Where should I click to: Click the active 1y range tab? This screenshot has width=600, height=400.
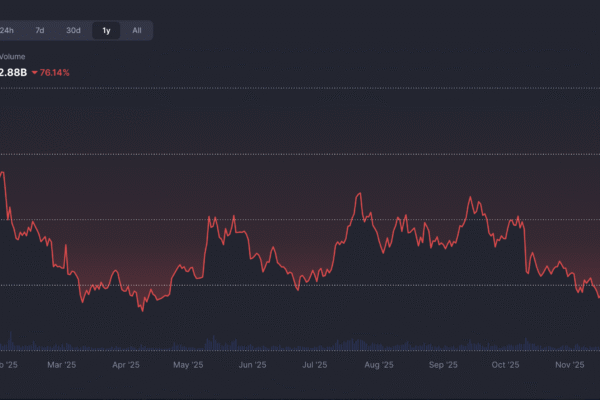tap(106, 30)
